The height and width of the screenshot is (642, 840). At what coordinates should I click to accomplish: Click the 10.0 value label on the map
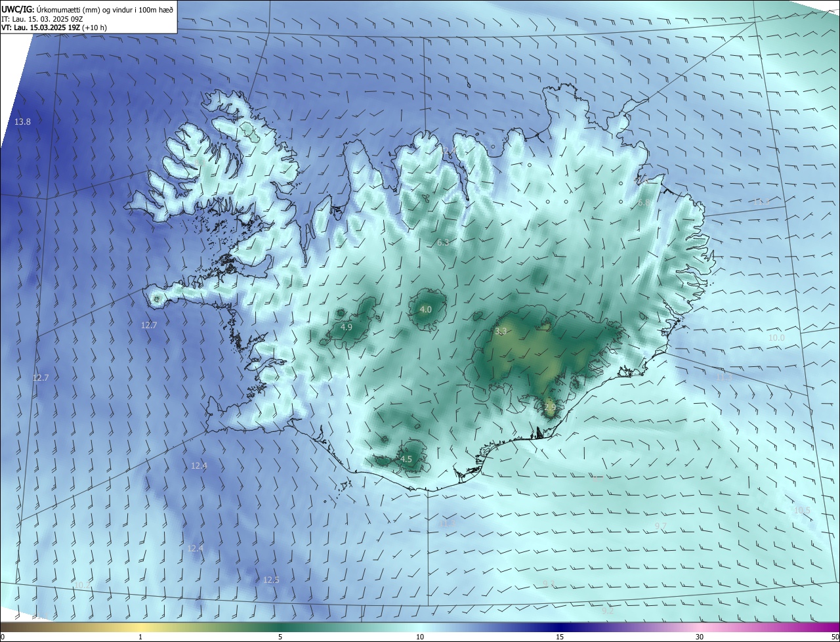tap(776, 337)
